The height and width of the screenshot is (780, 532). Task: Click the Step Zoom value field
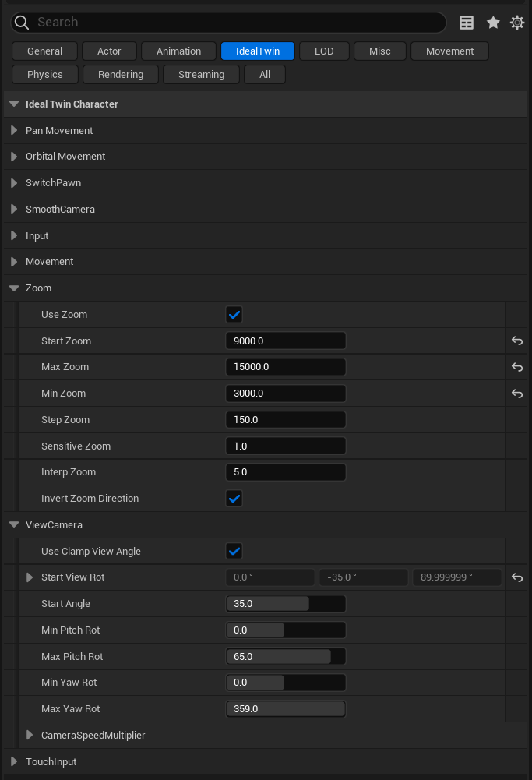(285, 420)
